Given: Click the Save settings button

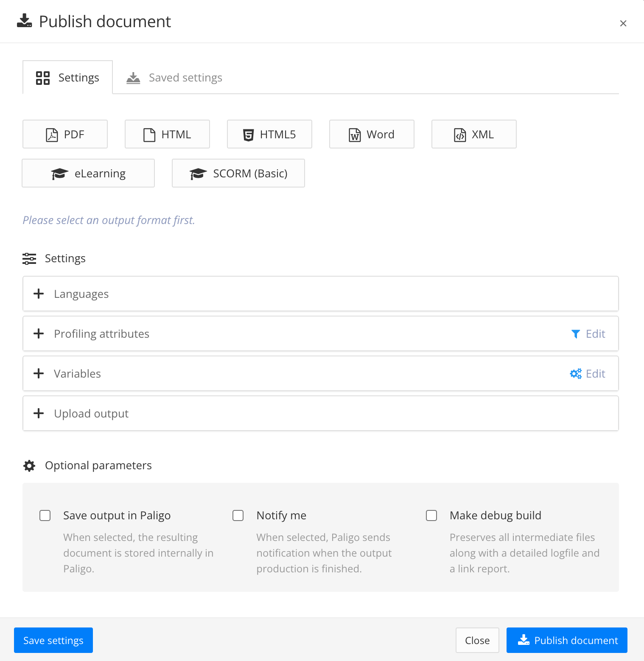Looking at the screenshot, I should coord(53,640).
